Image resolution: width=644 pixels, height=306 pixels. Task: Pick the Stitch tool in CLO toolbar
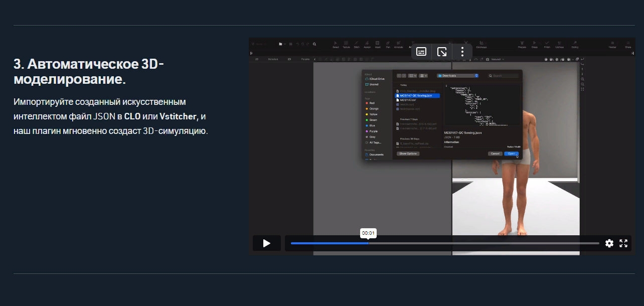pyautogui.click(x=357, y=44)
